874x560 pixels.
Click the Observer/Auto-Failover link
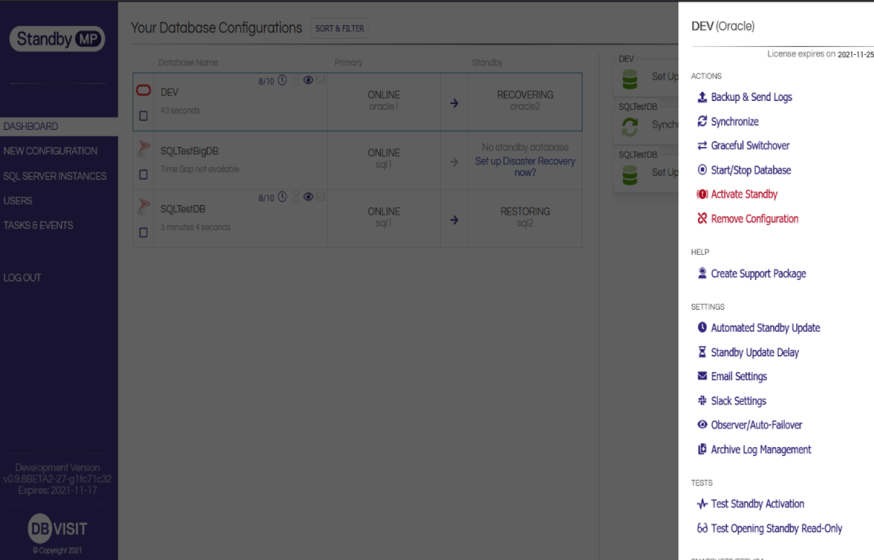coord(756,425)
